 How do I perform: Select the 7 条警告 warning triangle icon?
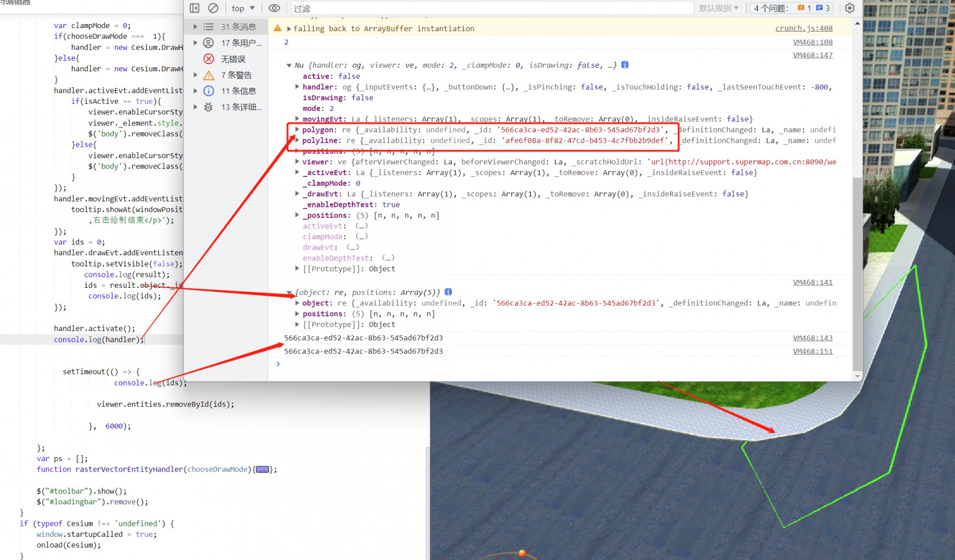[x=209, y=75]
